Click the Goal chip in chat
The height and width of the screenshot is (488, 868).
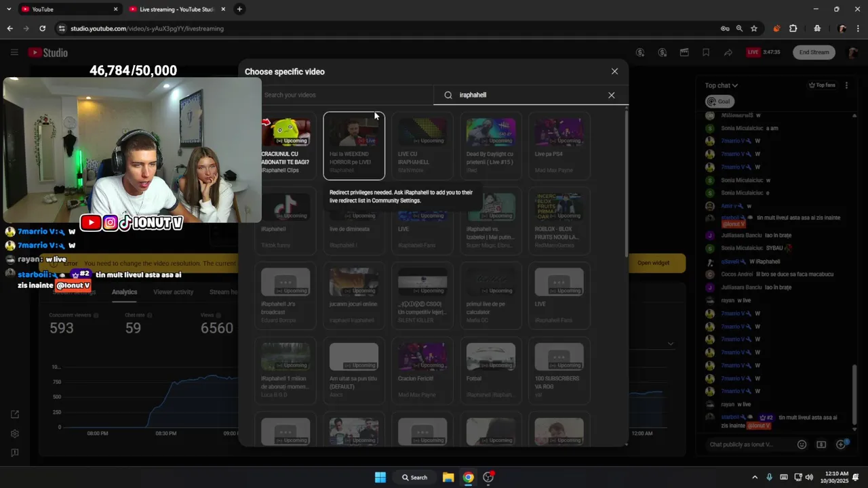(719, 102)
